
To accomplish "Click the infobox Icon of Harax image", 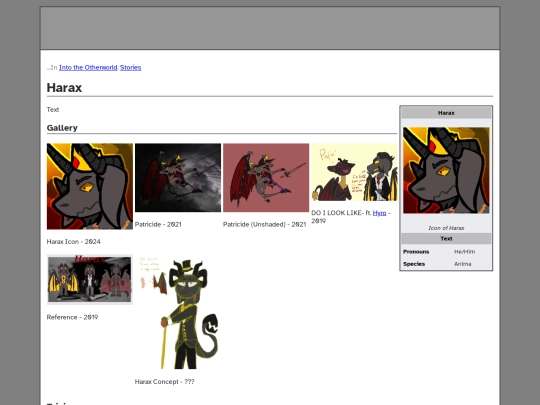I will (446, 170).
